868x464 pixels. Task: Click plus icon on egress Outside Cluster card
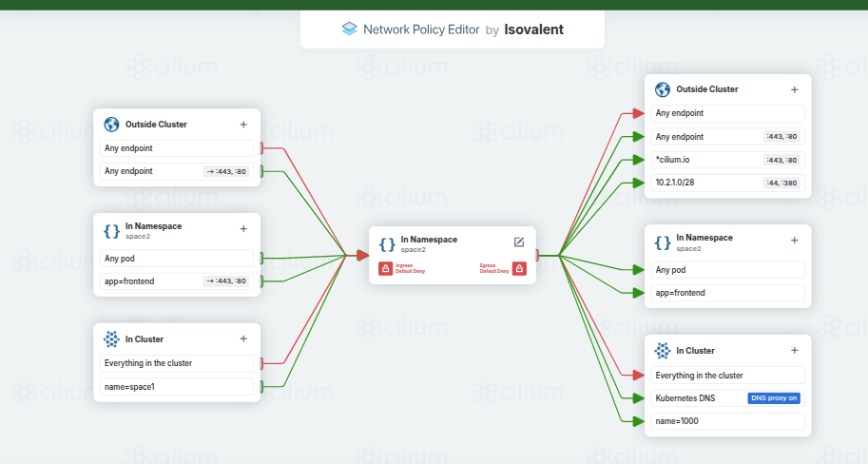pos(795,90)
